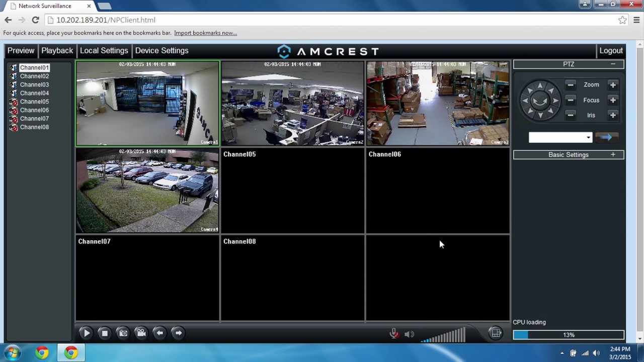Stop the live stream
Image resolution: width=644 pixels, height=362 pixels.
(105, 333)
